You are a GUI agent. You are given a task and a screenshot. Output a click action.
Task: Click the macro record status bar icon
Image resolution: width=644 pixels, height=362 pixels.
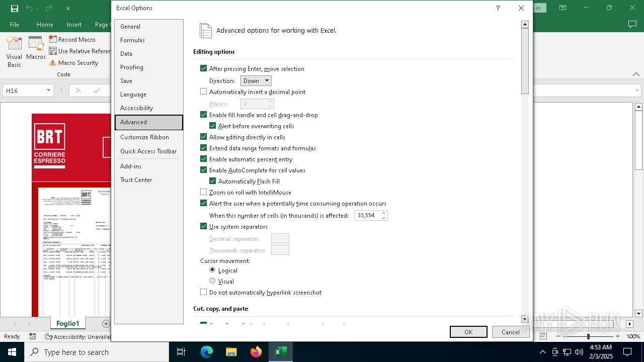(33, 336)
